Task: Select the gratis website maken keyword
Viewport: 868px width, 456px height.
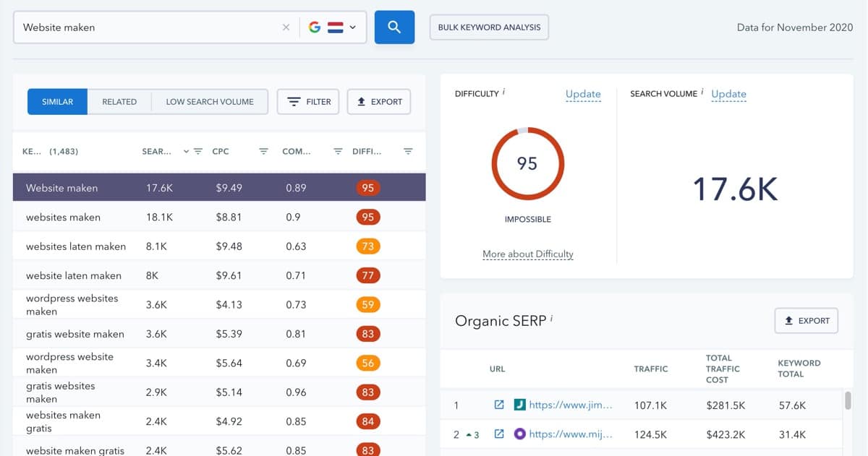Action: click(x=75, y=334)
